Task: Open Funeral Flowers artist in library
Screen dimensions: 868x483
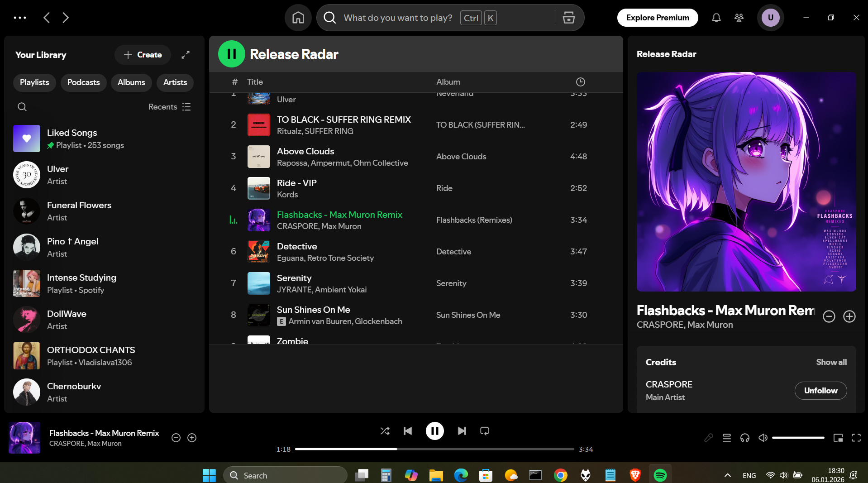Action: [104, 211]
